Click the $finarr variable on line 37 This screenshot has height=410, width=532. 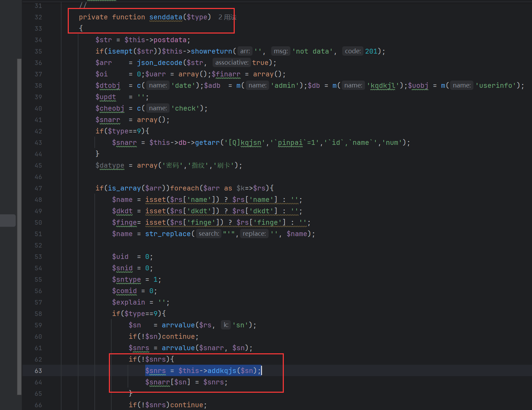point(226,74)
